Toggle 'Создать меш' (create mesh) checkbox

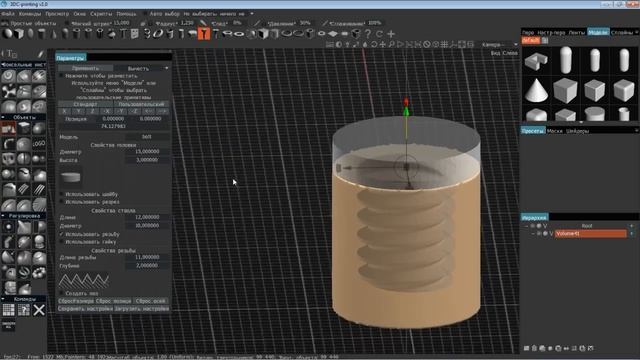pos(62,293)
